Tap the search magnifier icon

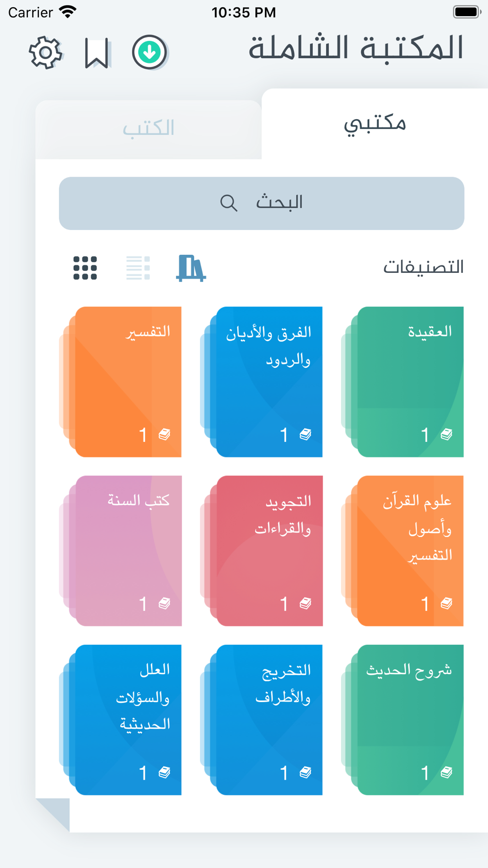pos(228,203)
